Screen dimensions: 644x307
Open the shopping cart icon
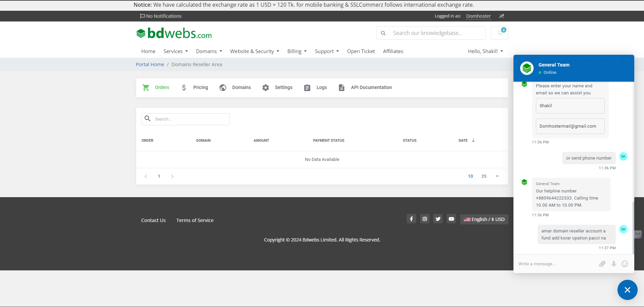500,33
